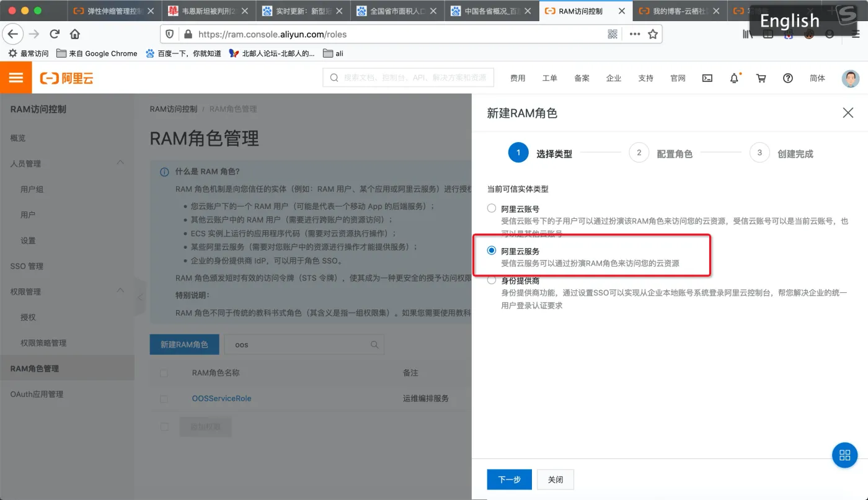The image size is (868, 500).
Task: Click the browser forward arrow
Action: [x=34, y=34]
